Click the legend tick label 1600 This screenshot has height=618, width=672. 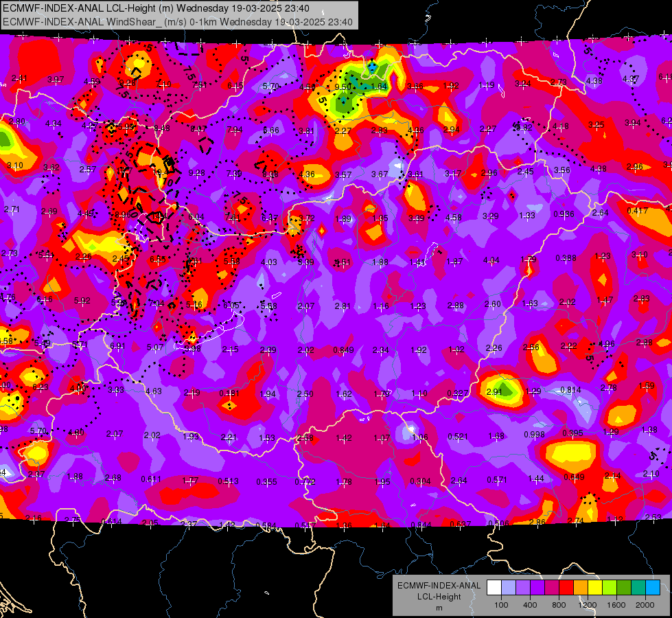tap(616, 605)
